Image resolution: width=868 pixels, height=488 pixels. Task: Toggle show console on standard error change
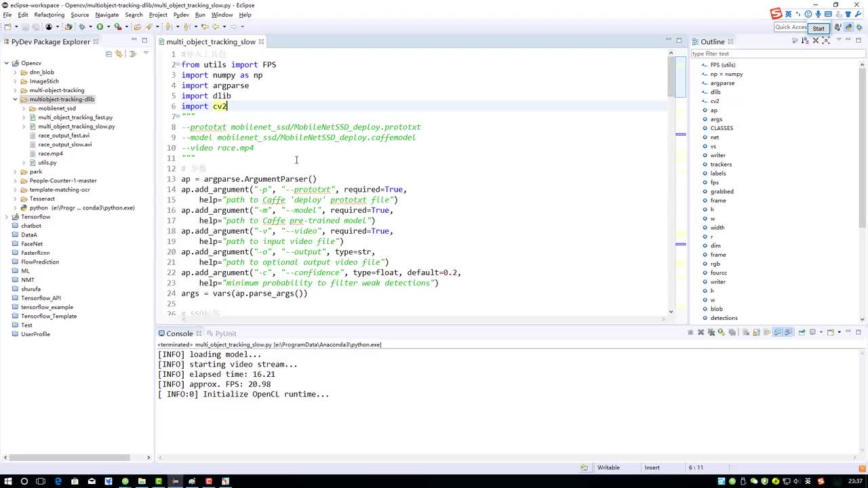(x=789, y=332)
